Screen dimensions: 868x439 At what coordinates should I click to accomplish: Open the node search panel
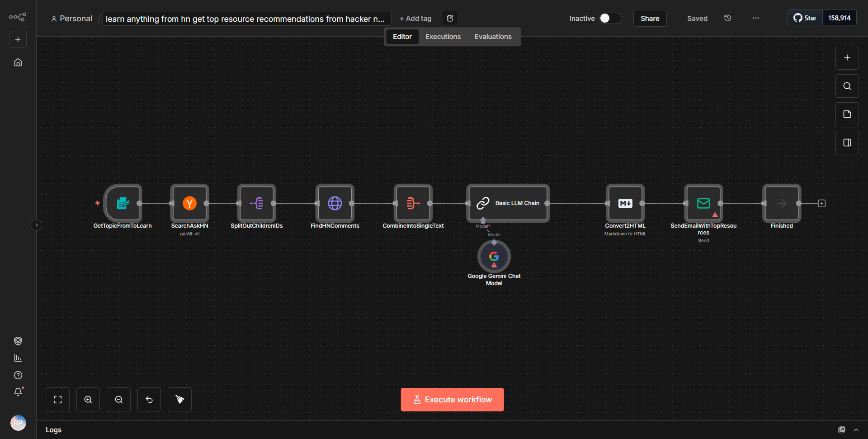(847, 86)
